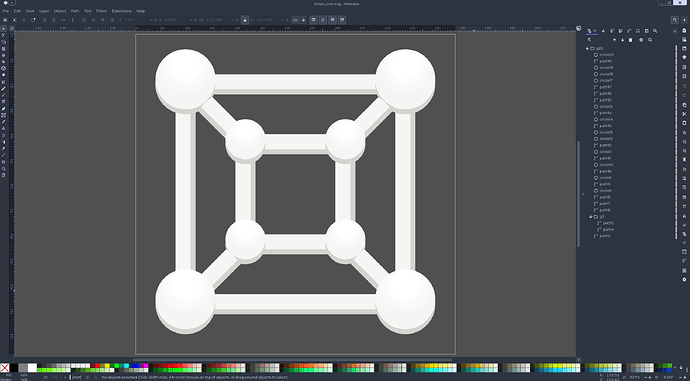This screenshot has height=381, width=690.
Task: Click Cut scissors icon in commands bar
Action: [684, 114]
